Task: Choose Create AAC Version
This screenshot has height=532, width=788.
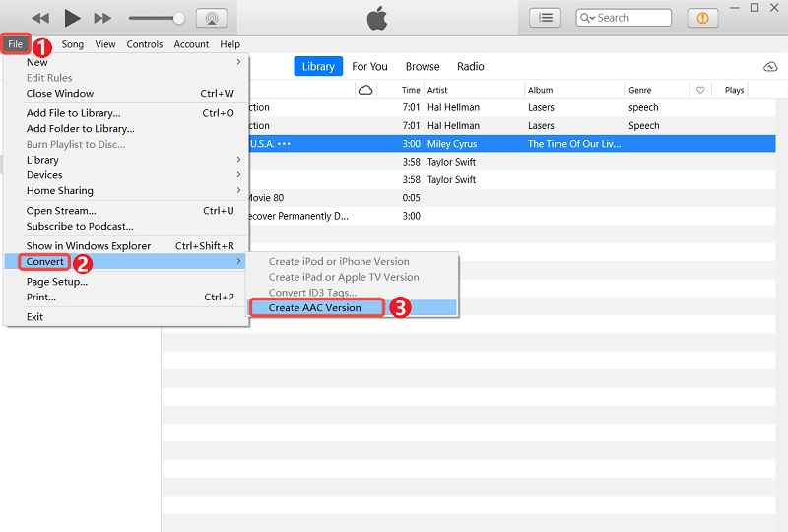Action: 315,308
